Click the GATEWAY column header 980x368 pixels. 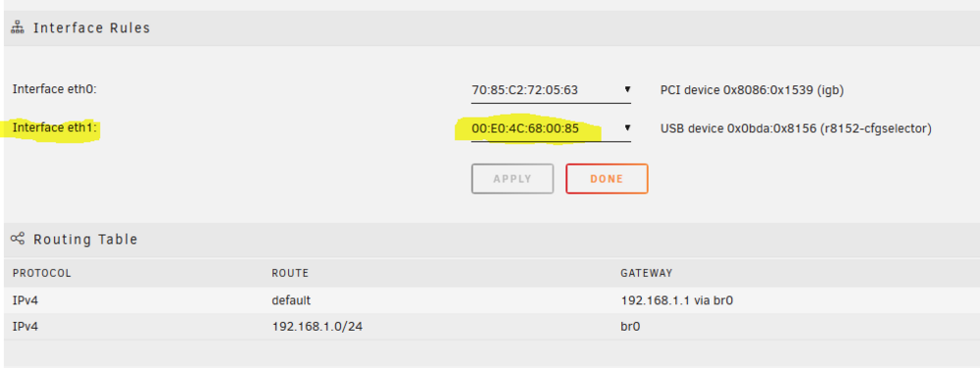point(646,273)
